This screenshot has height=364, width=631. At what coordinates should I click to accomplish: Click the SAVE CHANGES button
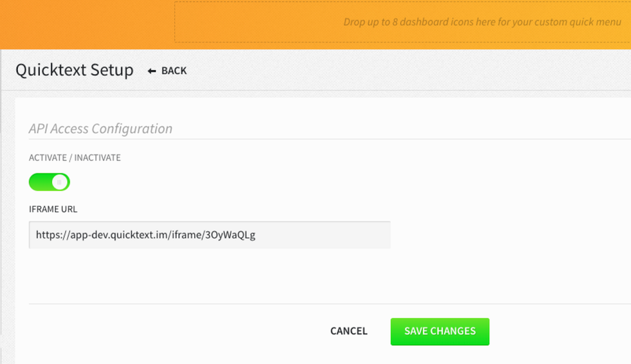[440, 331]
